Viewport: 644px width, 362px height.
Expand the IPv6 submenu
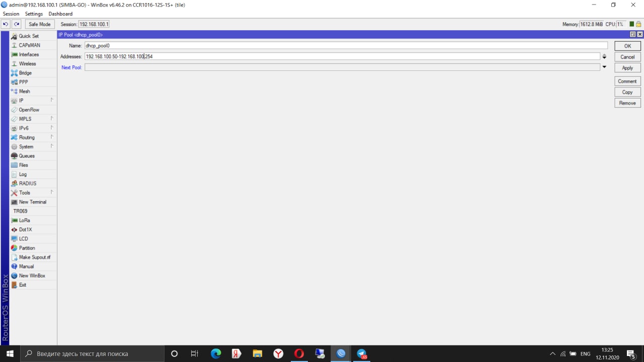pyautogui.click(x=33, y=128)
